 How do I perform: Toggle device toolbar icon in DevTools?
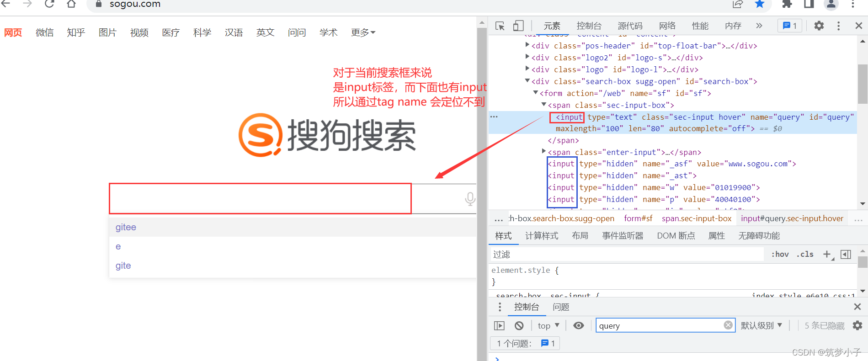point(518,26)
